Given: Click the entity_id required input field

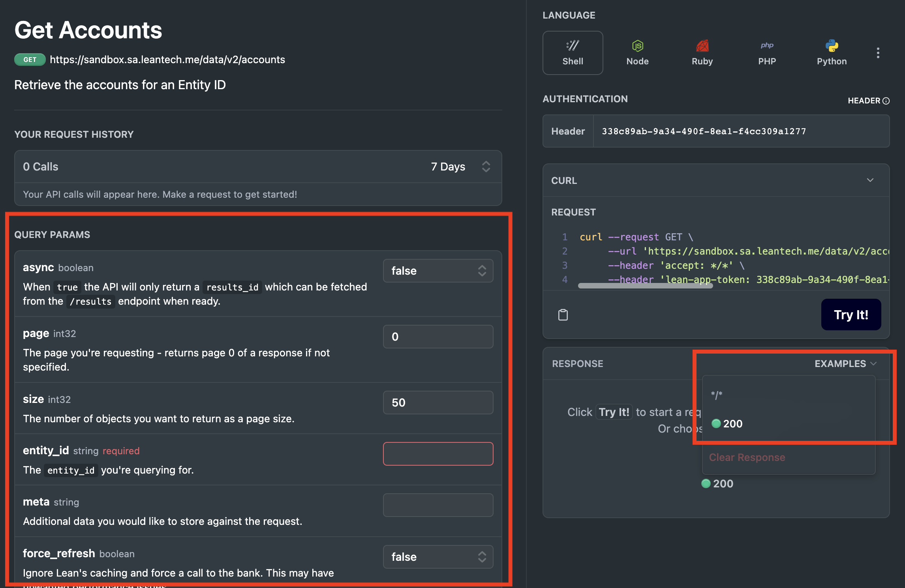Looking at the screenshot, I should point(437,453).
